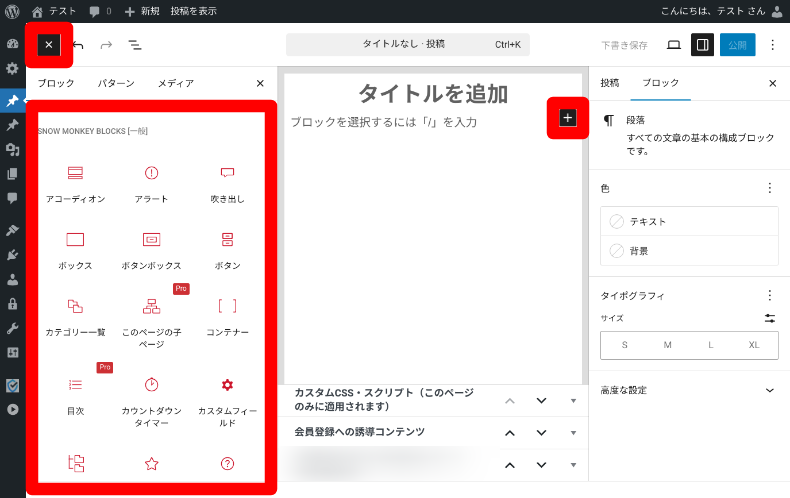790x498 pixels.
Task: Click the タイトルを追加 title field
Action: pos(433,94)
